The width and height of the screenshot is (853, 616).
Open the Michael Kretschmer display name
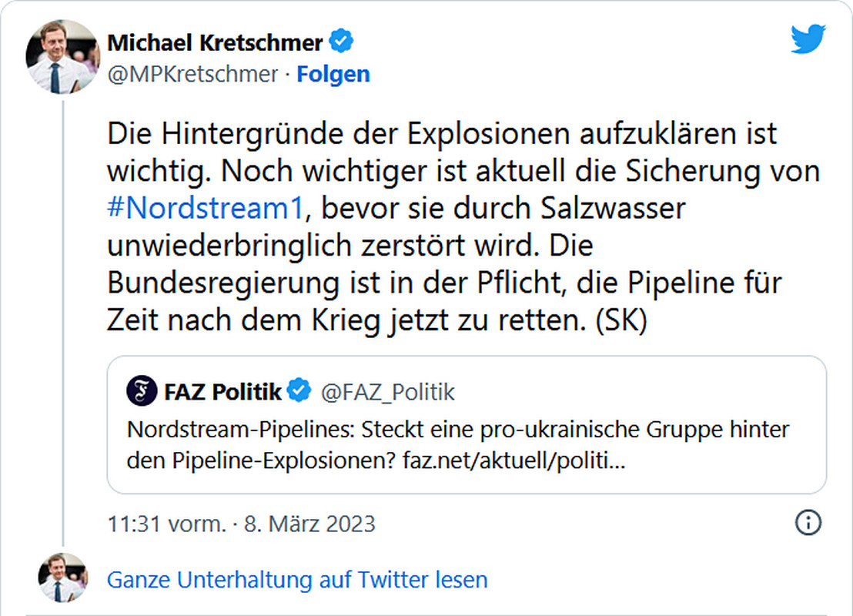click(x=215, y=42)
